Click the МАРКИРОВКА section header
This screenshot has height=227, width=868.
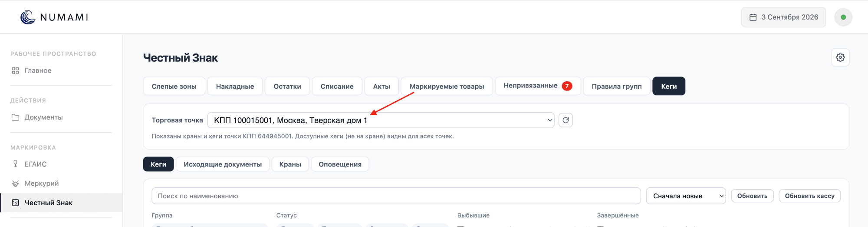[x=33, y=147]
